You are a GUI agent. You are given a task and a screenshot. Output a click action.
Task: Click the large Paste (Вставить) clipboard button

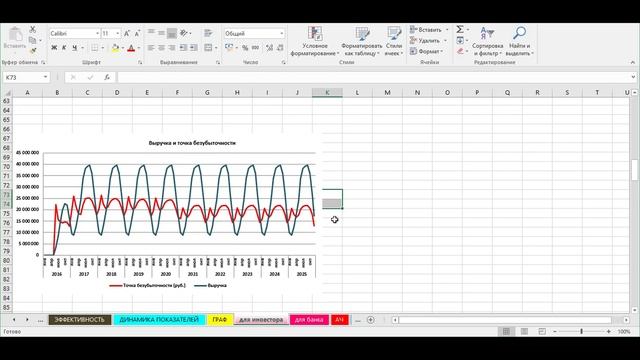coord(15,39)
